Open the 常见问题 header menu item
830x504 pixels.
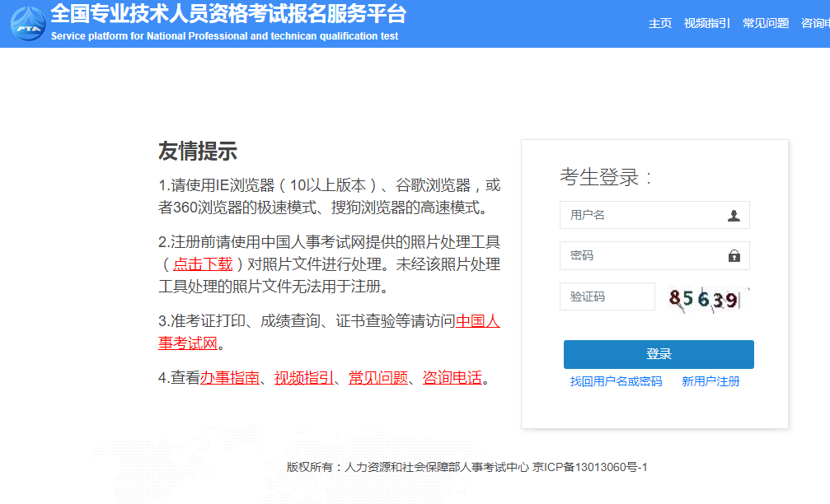(x=766, y=23)
